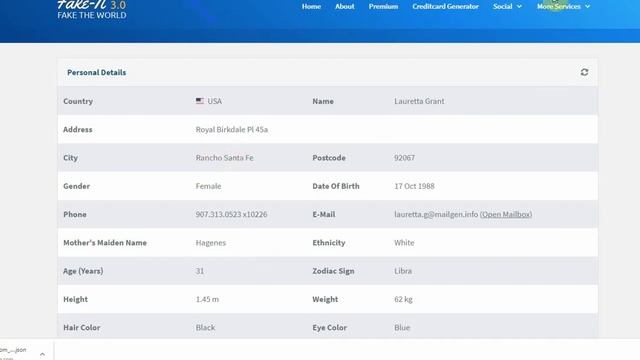
Task: Select the gender value Female
Action: click(x=208, y=186)
